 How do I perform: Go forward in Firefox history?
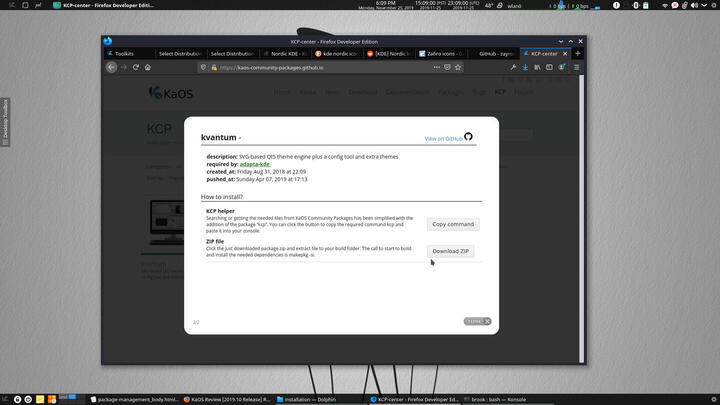[124, 67]
